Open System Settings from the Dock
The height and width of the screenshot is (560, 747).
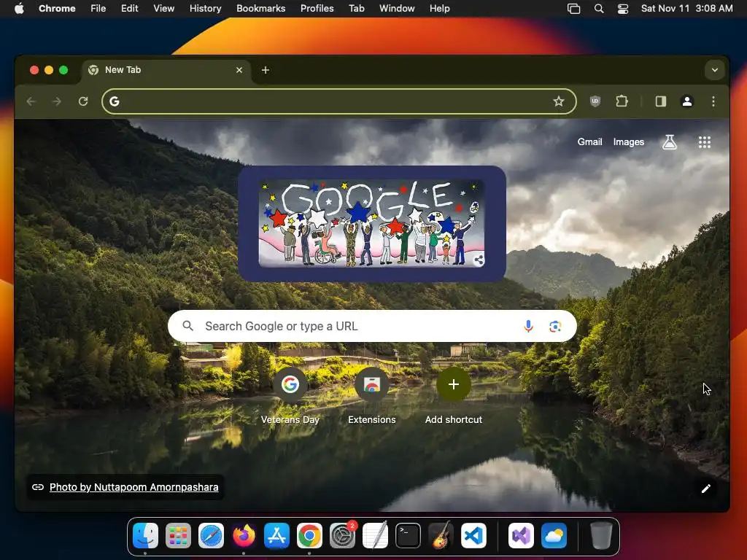pos(343,536)
